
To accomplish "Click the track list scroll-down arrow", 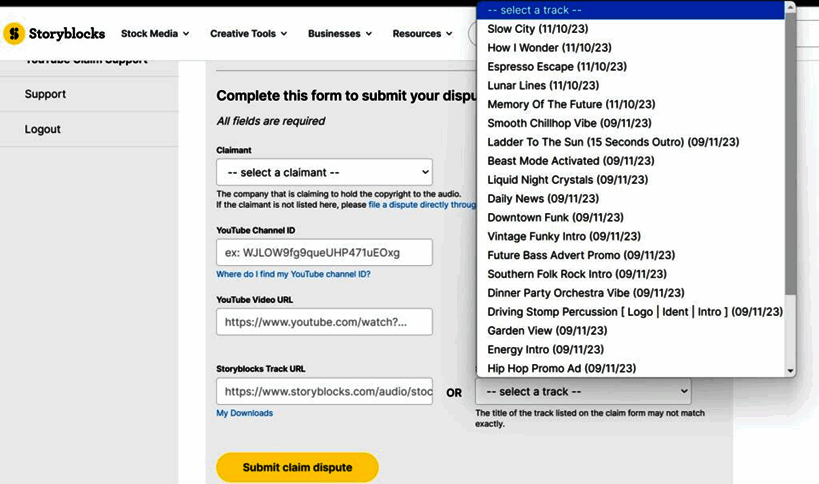I will [790, 370].
